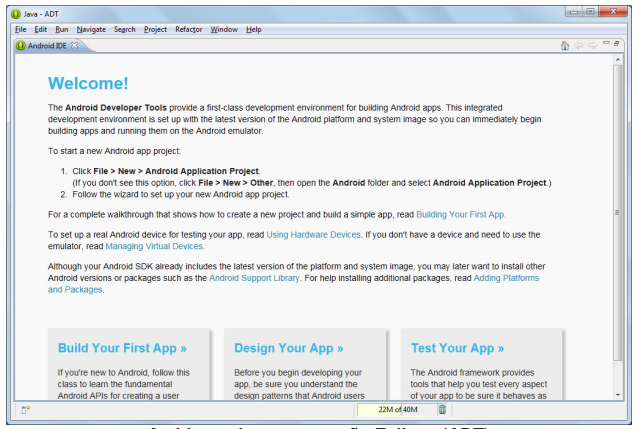
Task: Click the Navigate Back arrow icon
Action: pyautogui.click(x=581, y=47)
